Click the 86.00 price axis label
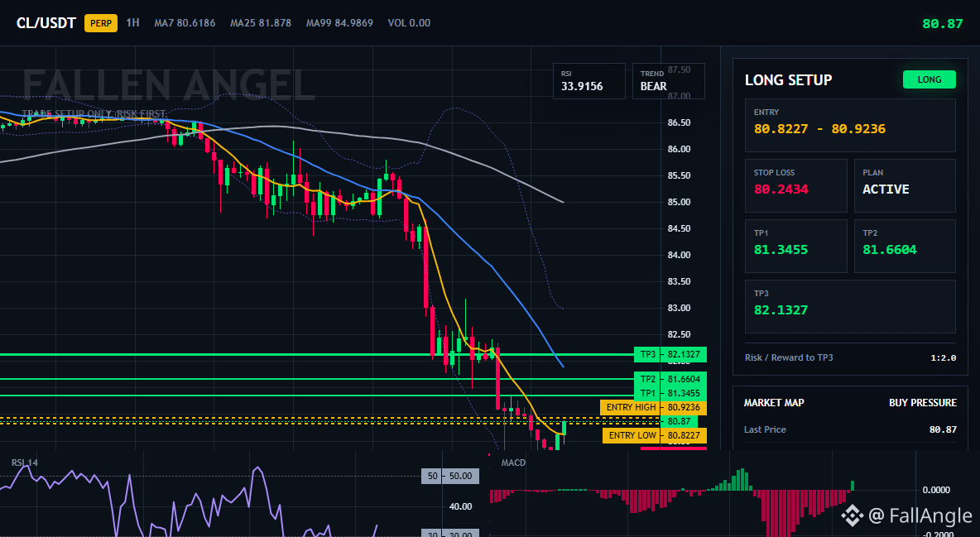980x537 pixels. point(679,149)
